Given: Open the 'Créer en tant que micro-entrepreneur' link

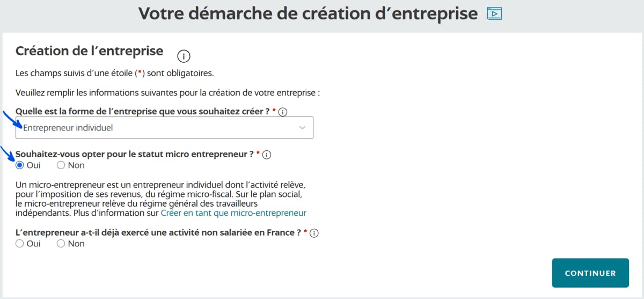Looking at the screenshot, I should pyautogui.click(x=233, y=213).
